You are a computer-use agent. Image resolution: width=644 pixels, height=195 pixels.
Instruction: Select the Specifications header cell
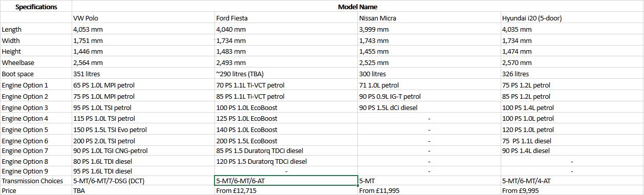(36, 7)
